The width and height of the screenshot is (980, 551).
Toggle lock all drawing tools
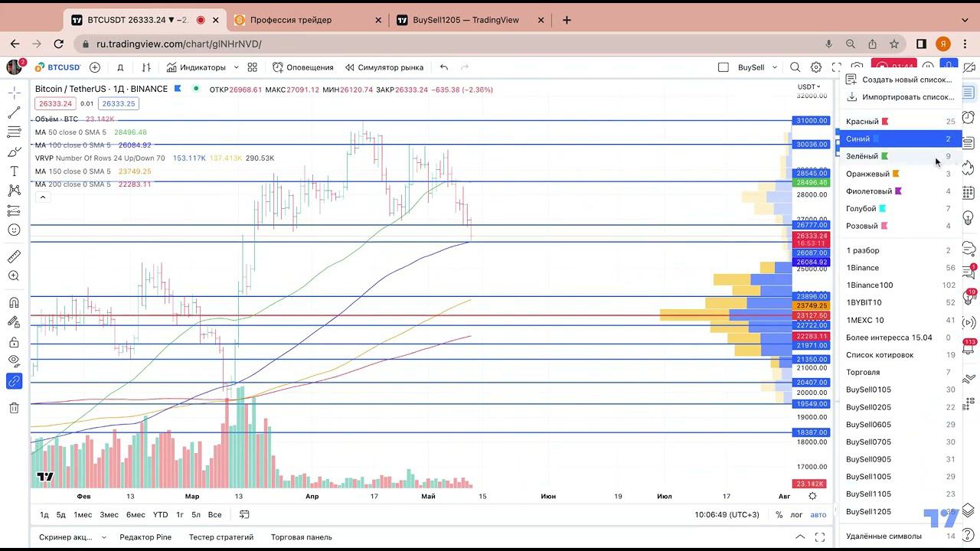pos(14,342)
